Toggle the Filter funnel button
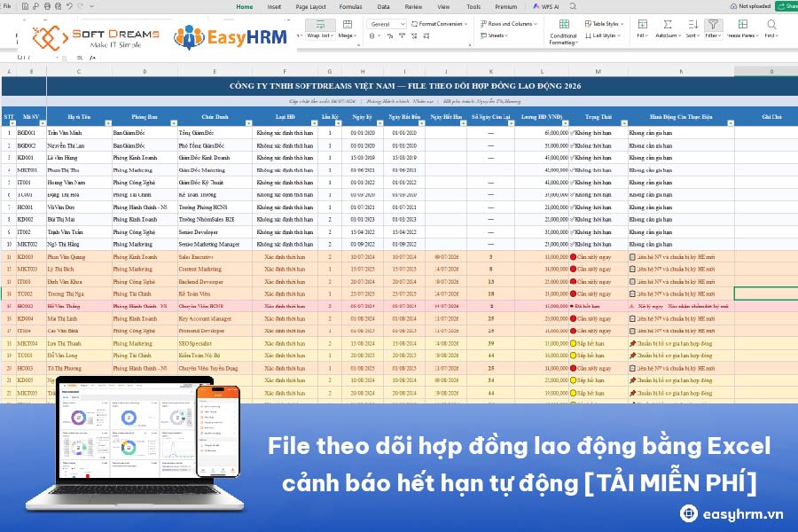The image size is (798, 532). pyautogui.click(x=713, y=28)
